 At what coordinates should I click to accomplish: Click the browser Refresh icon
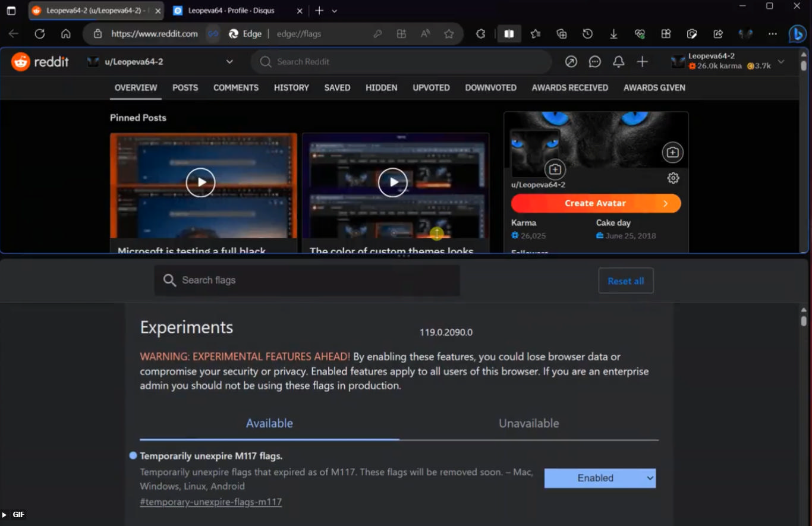(40, 34)
